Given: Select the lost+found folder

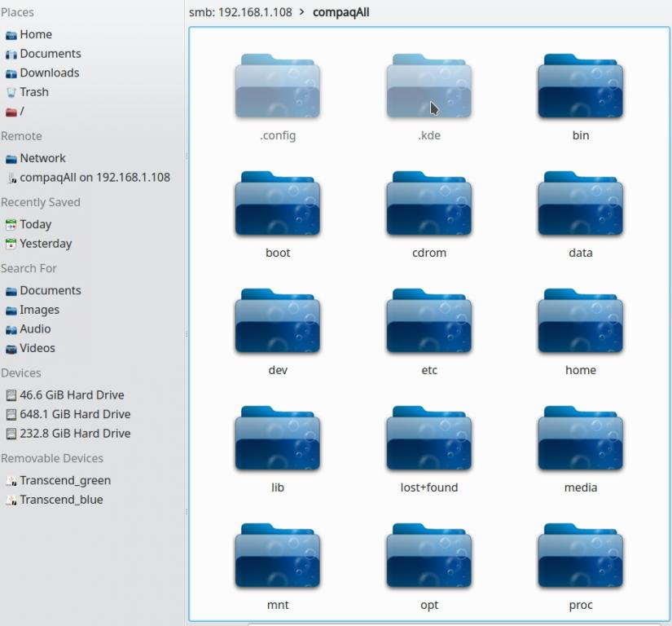Looking at the screenshot, I should pos(428,440).
